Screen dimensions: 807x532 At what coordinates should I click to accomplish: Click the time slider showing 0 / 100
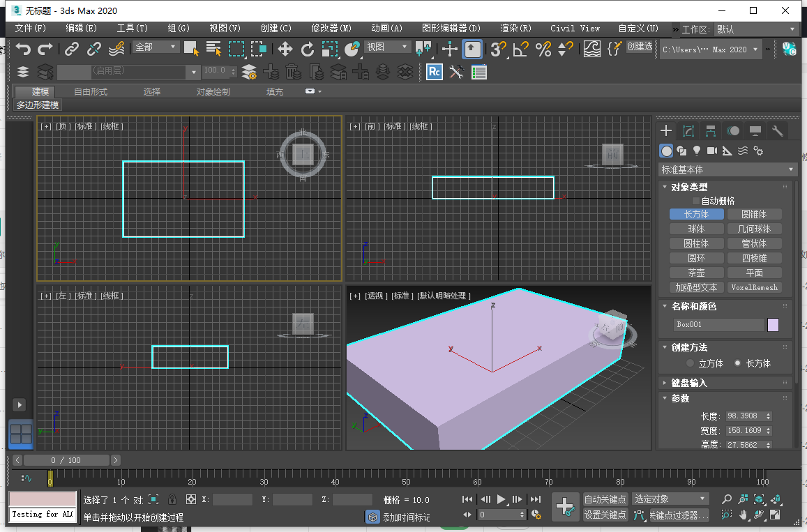[x=66, y=460]
